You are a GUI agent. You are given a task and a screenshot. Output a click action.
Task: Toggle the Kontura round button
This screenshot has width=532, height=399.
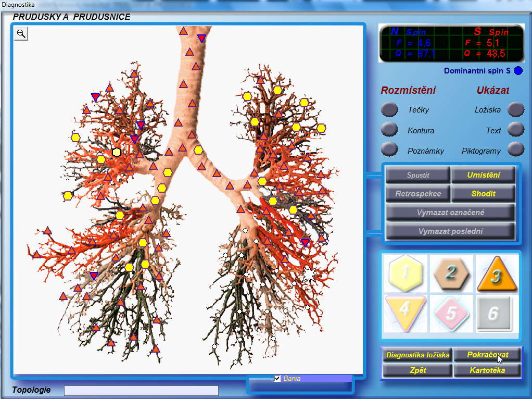[x=389, y=129]
